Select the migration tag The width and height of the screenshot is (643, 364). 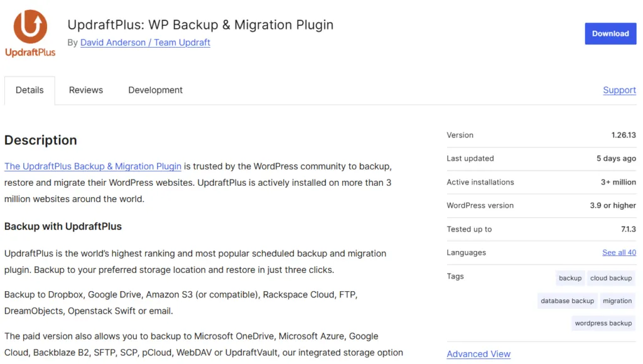(617, 301)
